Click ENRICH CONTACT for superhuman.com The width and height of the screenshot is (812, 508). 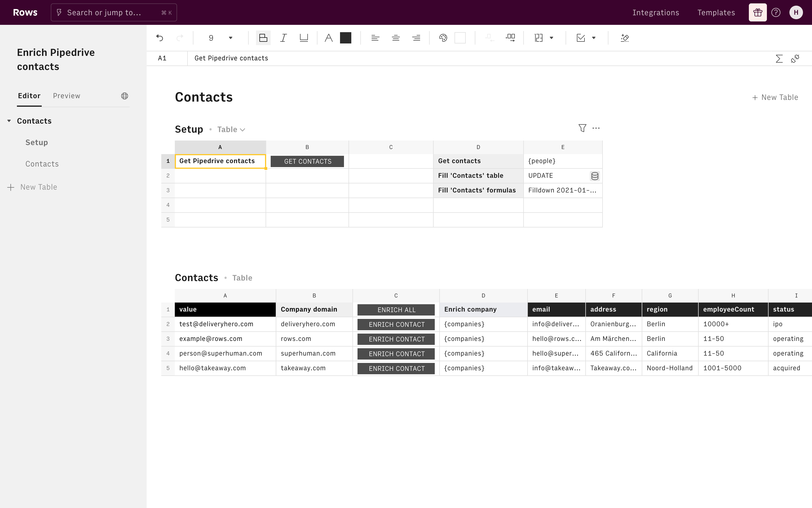[x=396, y=354]
